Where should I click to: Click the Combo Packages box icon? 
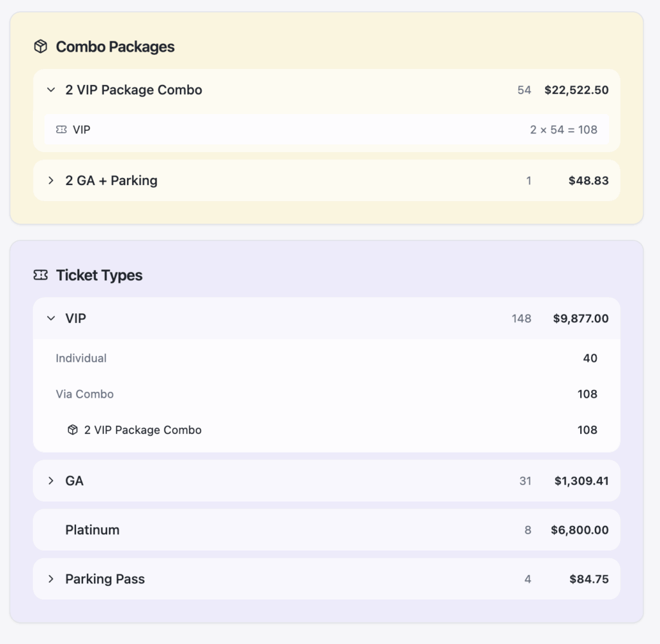41,46
